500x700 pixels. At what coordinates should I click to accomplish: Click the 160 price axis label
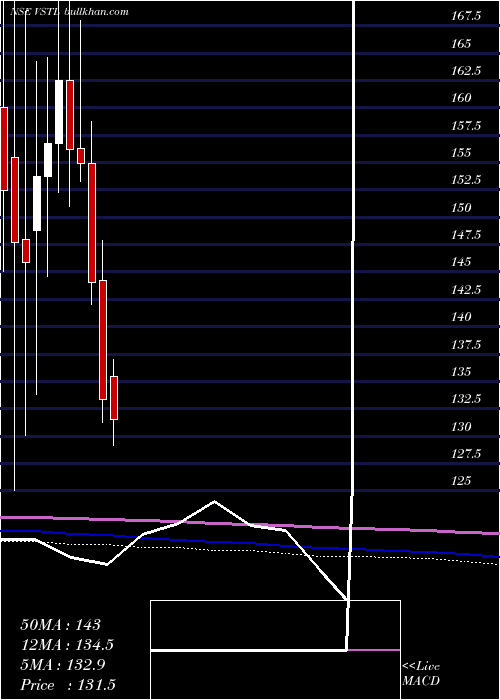[461, 98]
